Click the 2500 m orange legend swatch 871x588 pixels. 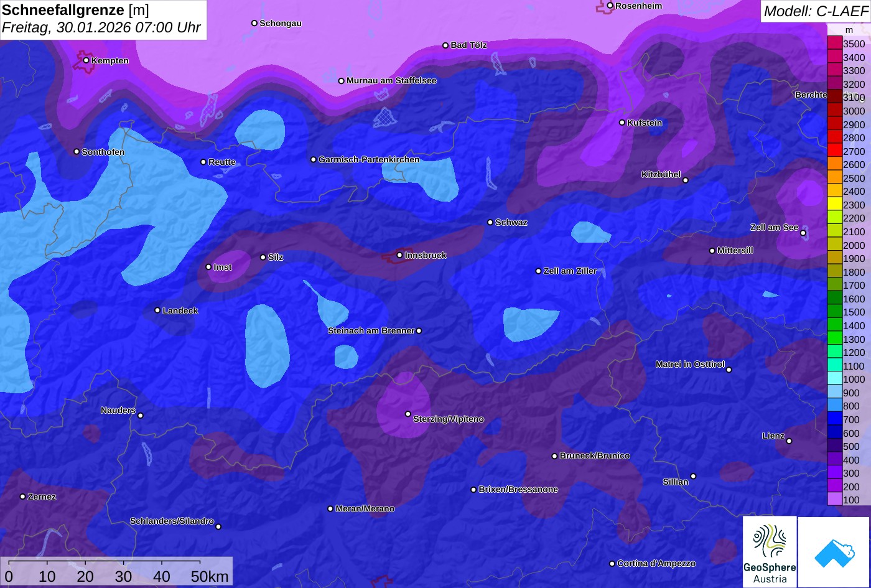pos(835,178)
